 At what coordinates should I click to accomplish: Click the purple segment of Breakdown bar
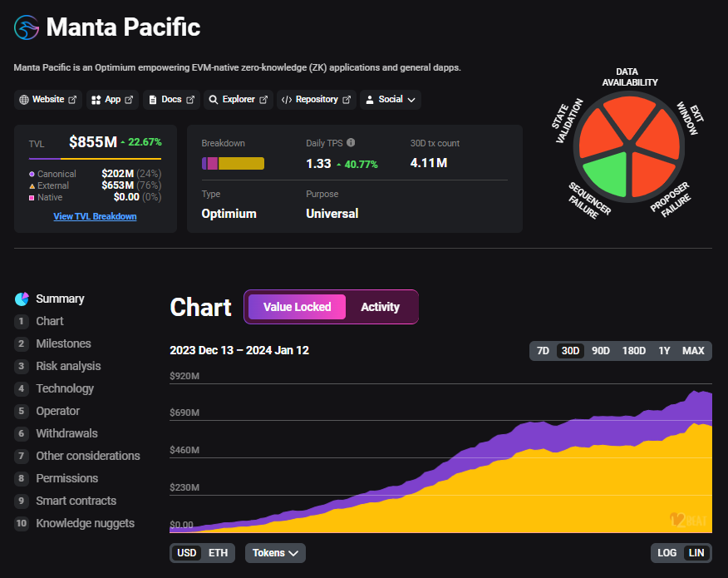[204, 164]
